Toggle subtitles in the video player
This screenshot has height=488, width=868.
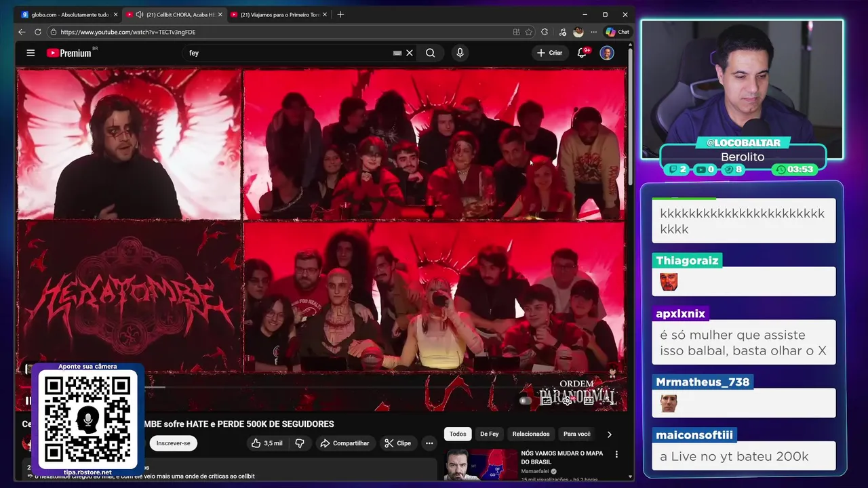click(x=547, y=401)
